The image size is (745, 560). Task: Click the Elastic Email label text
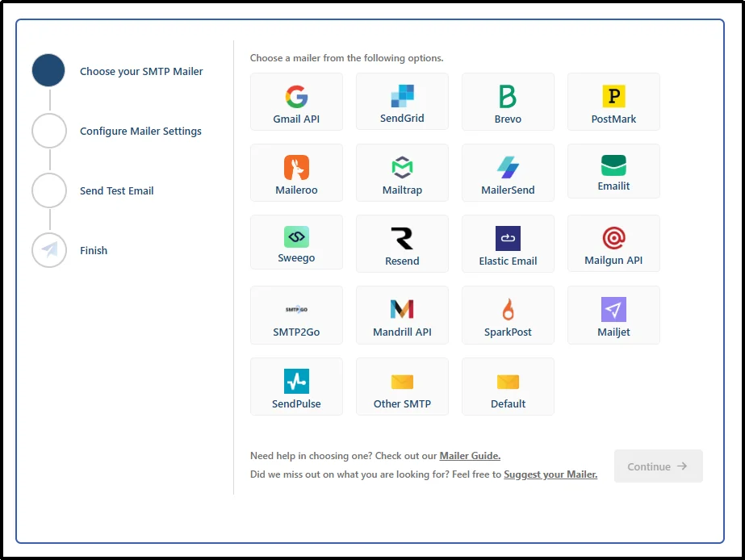[x=508, y=261]
